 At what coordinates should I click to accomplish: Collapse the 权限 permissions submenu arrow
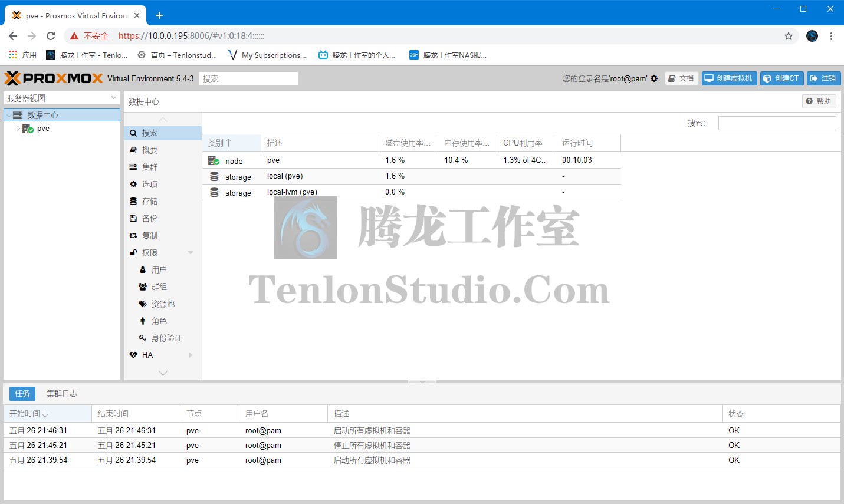point(191,253)
